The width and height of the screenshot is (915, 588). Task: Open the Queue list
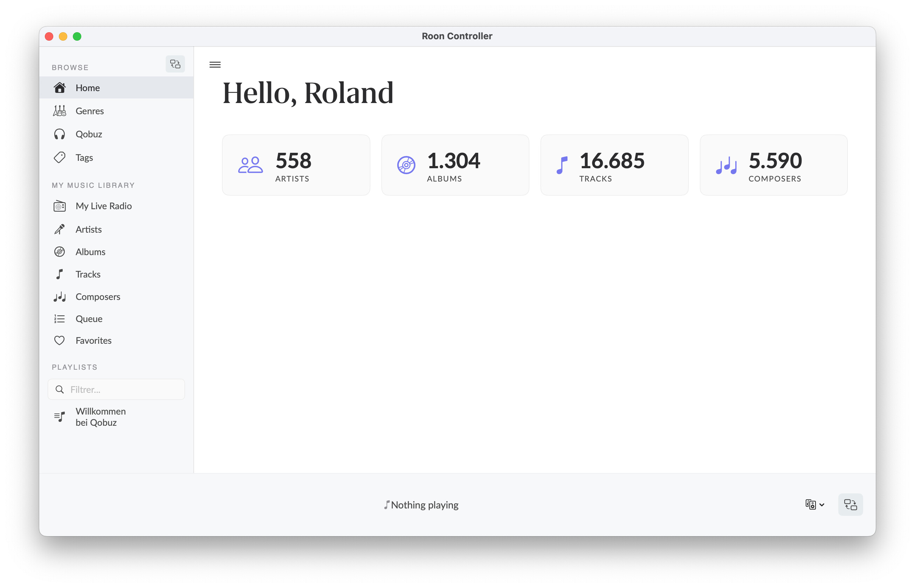[89, 319]
